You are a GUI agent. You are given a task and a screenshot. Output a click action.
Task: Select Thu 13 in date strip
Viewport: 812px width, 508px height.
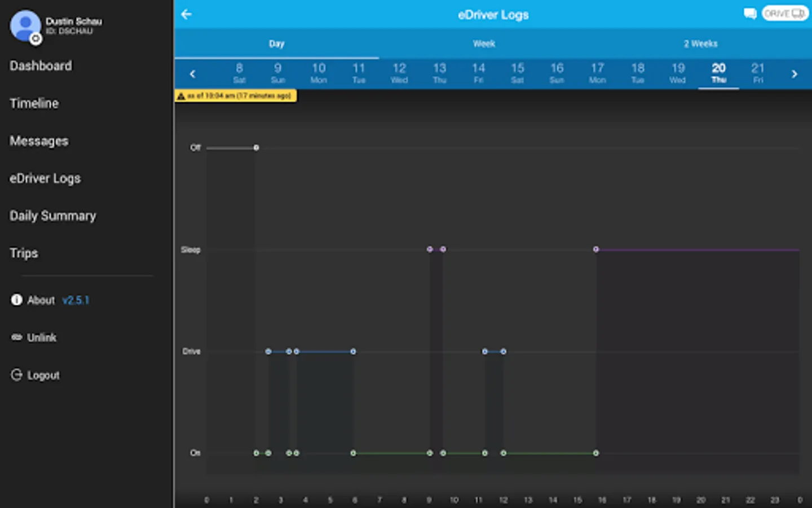click(440, 73)
